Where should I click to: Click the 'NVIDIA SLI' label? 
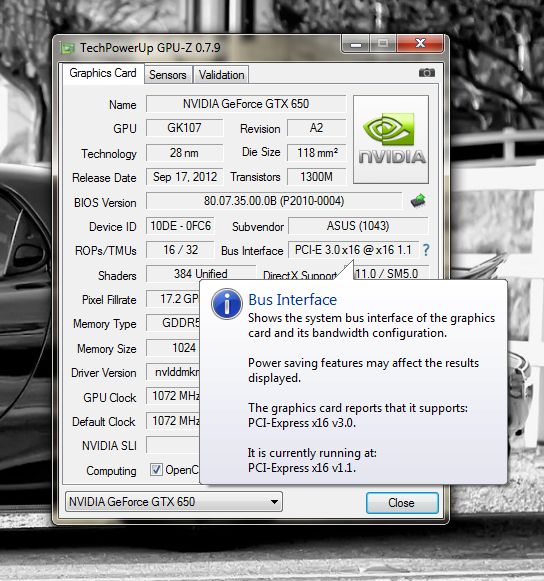109,446
